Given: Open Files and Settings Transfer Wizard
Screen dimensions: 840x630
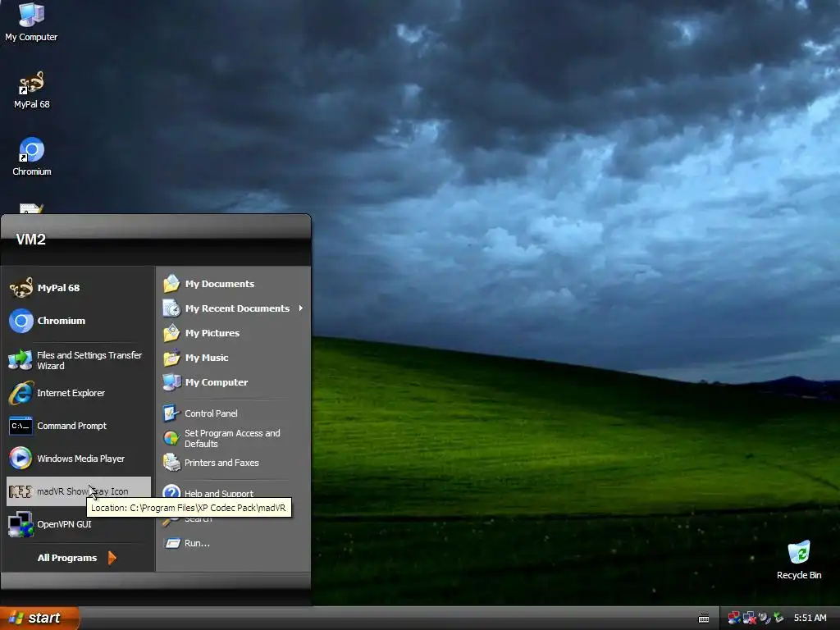Looking at the screenshot, I should (x=79, y=361).
